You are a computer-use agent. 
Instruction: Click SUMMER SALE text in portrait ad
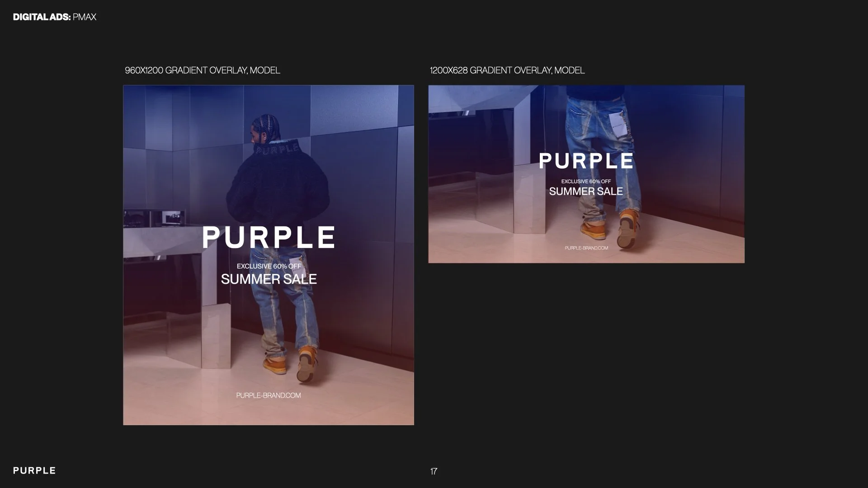click(269, 279)
